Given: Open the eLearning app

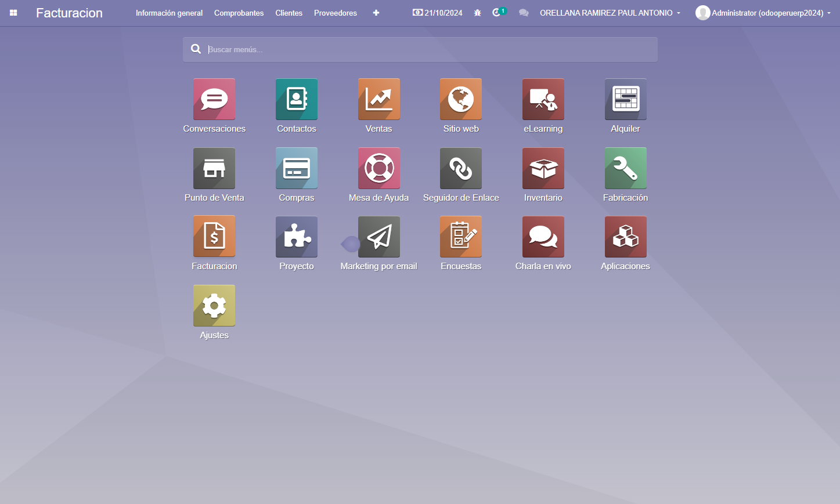Looking at the screenshot, I should click(x=543, y=99).
